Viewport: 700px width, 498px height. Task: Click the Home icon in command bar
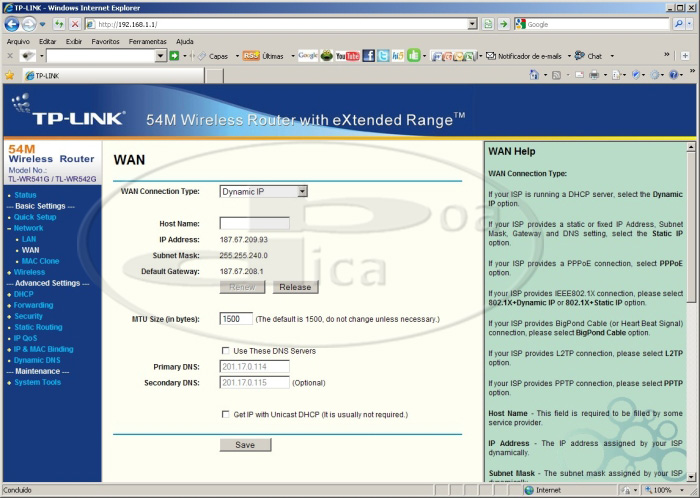(x=534, y=75)
